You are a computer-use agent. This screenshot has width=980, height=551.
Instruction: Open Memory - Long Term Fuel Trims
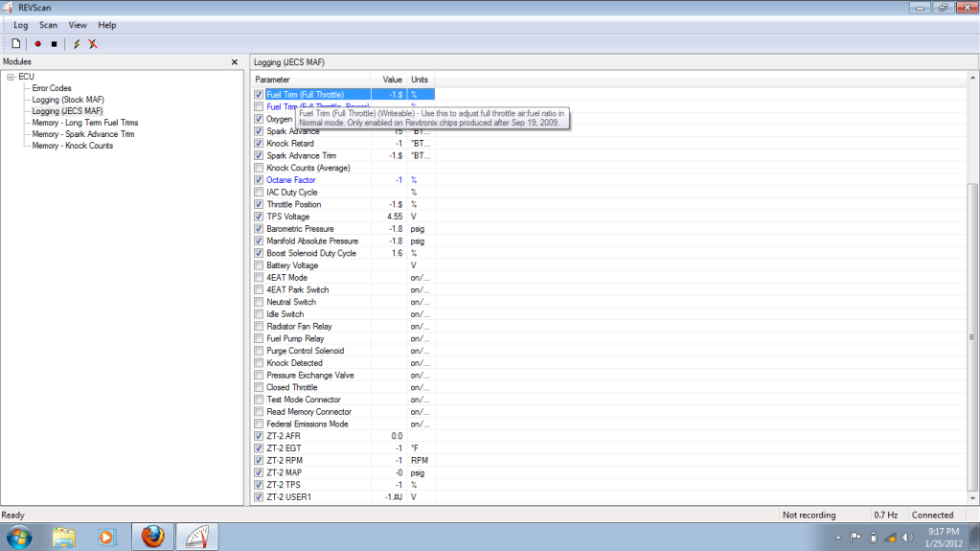[x=85, y=123]
